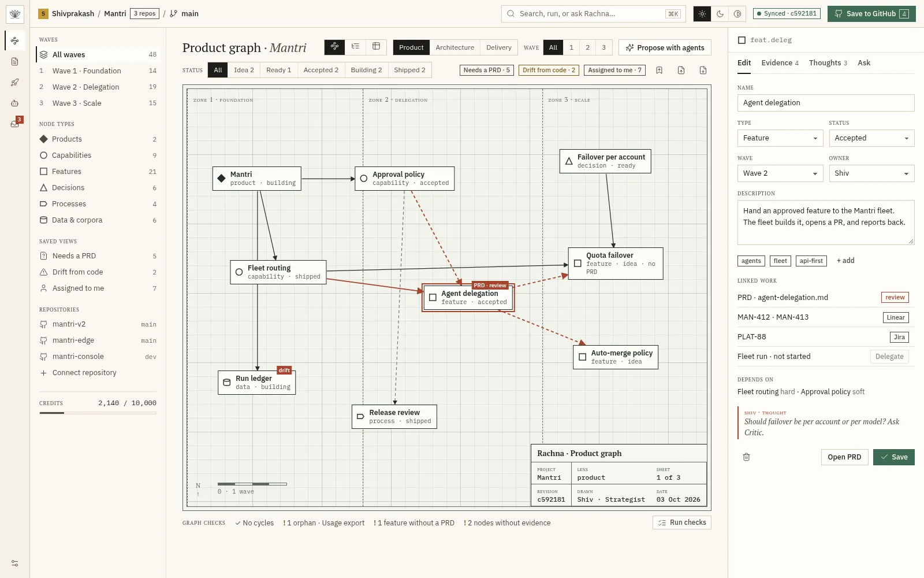Open the Status dropdown showing Accepted
The height and width of the screenshot is (578, 924).
pos(871,138)
